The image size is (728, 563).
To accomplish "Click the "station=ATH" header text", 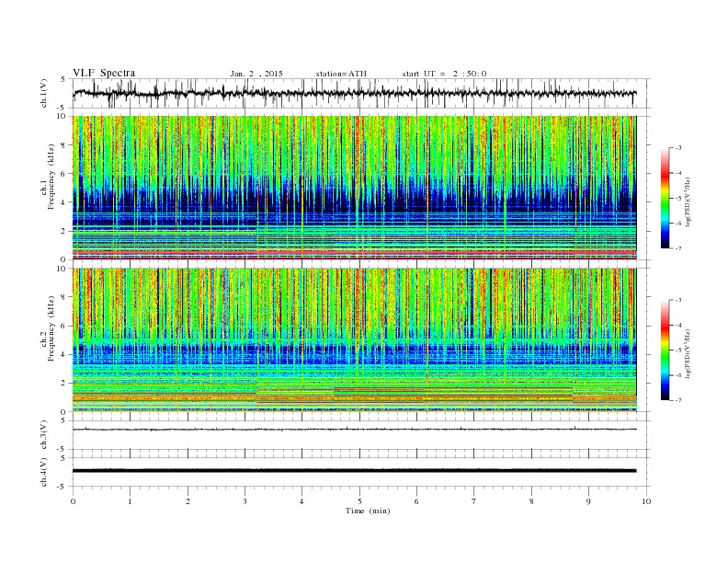I will [x=341, y=74].
